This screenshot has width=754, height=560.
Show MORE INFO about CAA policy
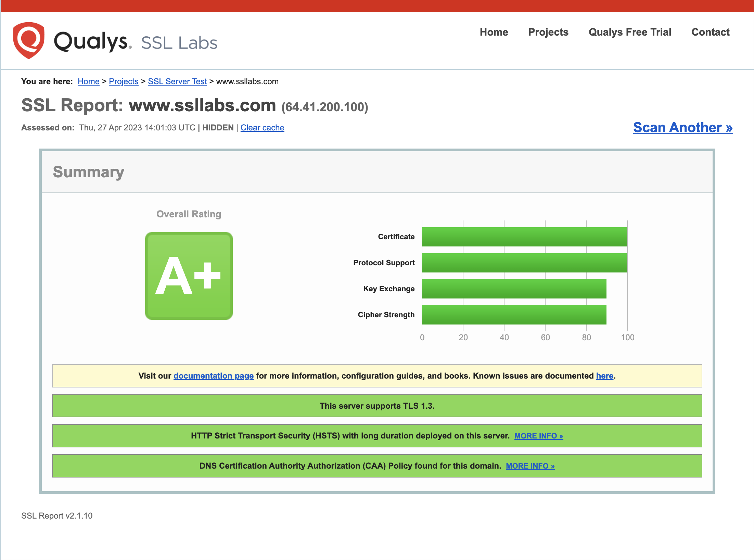[530, 466]
